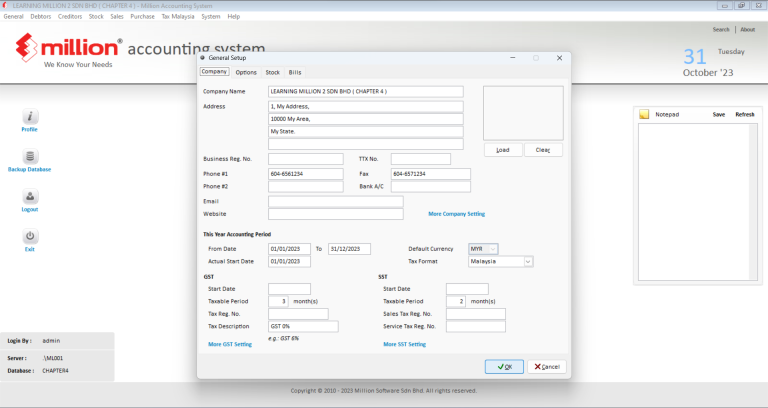The height and width of the screenshot is (408, 768).
Task: Click the Address field containing My State
Action: [366, 132]
